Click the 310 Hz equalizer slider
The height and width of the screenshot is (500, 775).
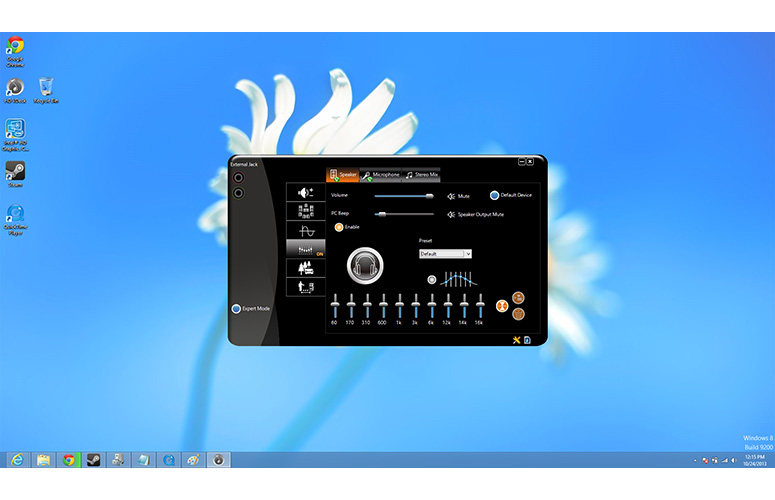coord(367,306)
